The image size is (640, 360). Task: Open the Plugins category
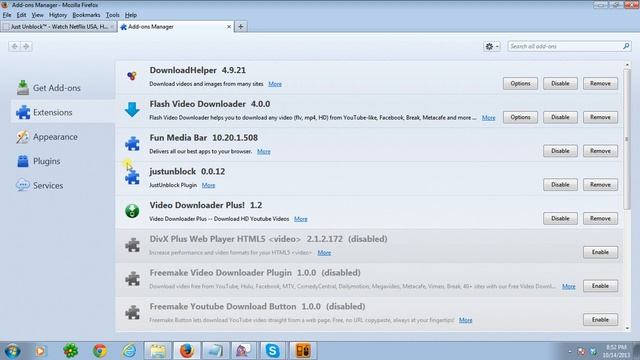[62, 161]
